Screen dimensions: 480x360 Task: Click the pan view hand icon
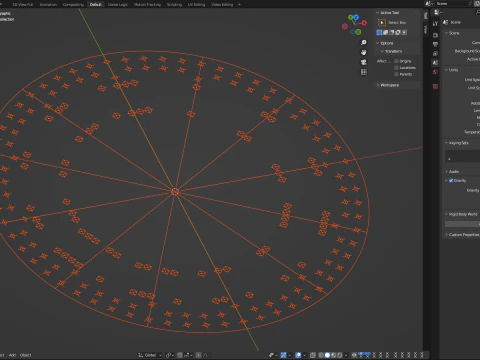(364, 52)
